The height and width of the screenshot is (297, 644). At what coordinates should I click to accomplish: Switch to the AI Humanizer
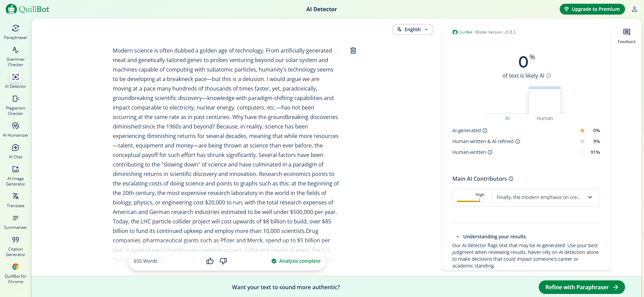15,129
